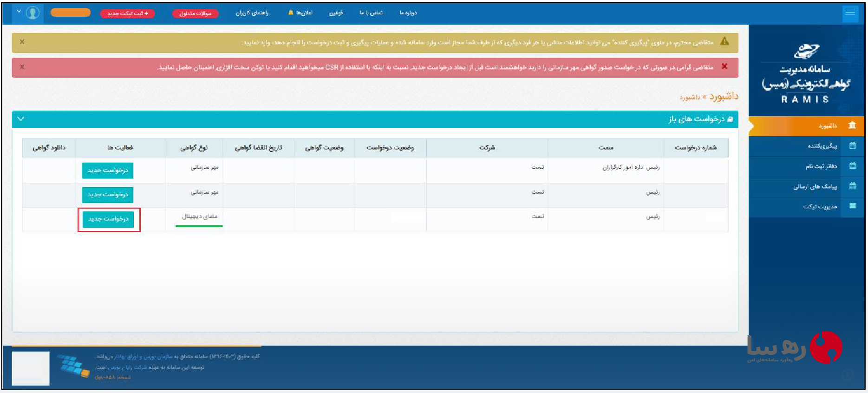The width and height of the screenshot is (868, 393).
Task: Click the دانلود گواهی column header
Action: (x=49, y=148)
